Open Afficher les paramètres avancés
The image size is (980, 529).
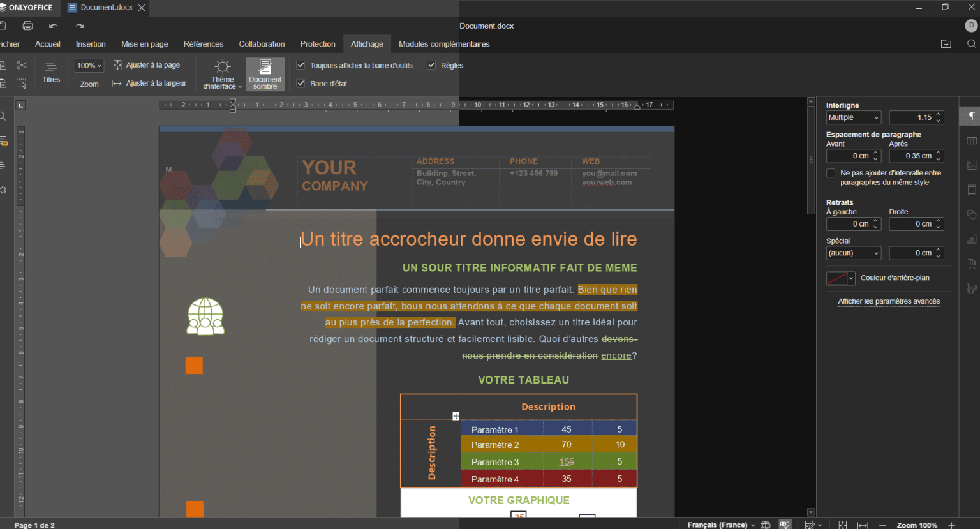[x=888, y=301]
